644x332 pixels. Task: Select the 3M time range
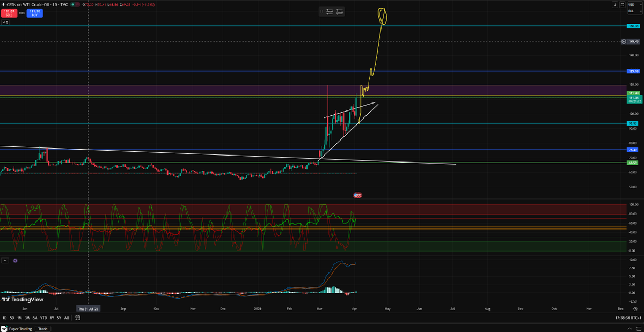coord(27,318)
